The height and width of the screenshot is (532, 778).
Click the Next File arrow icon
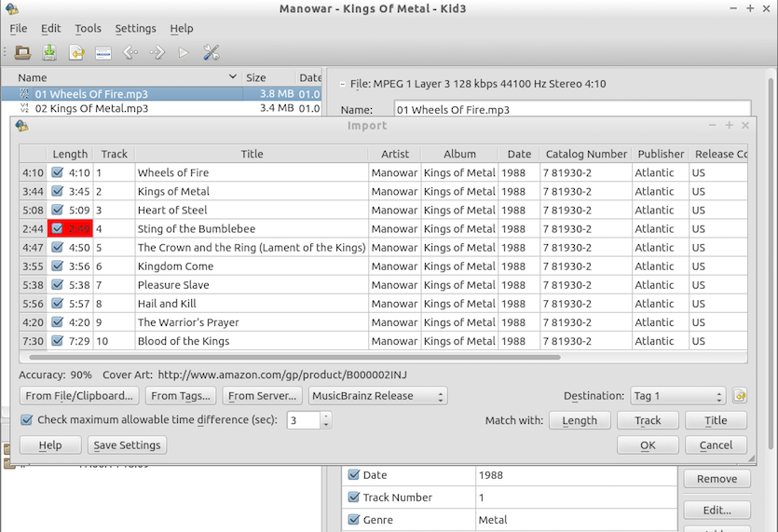pos(157,52)
